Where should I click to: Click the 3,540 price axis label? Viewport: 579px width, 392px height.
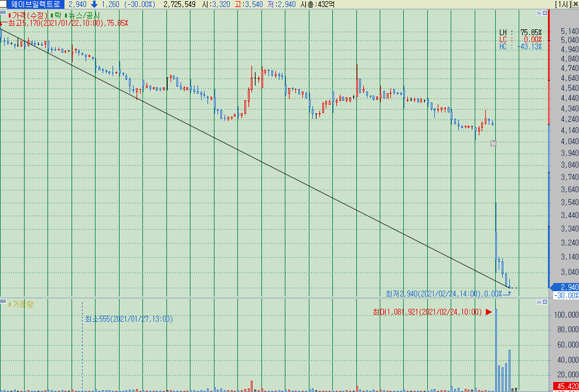coord(569,203)
